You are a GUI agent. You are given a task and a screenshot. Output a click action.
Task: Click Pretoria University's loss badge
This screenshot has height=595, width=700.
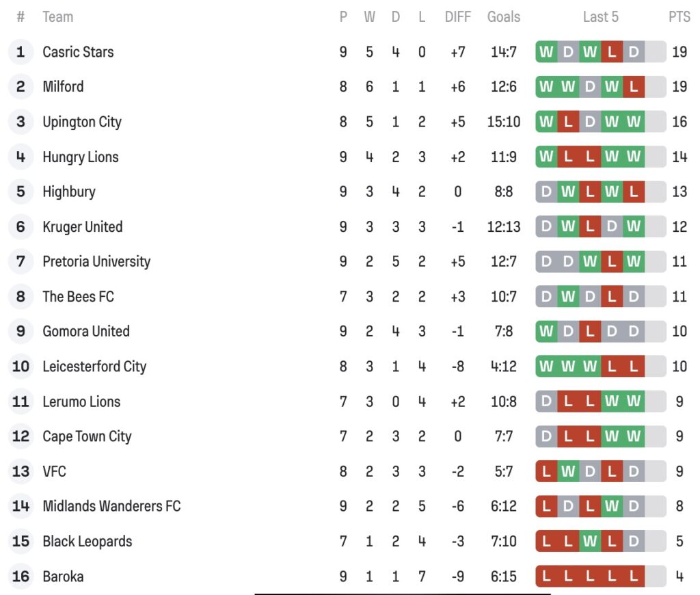click(612, 261)
